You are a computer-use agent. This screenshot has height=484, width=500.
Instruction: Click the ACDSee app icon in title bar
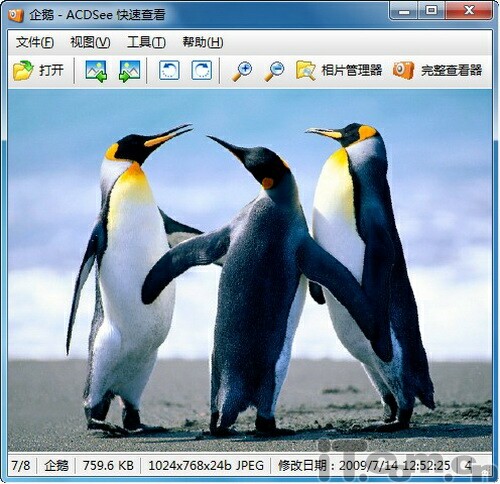[16, 14]
